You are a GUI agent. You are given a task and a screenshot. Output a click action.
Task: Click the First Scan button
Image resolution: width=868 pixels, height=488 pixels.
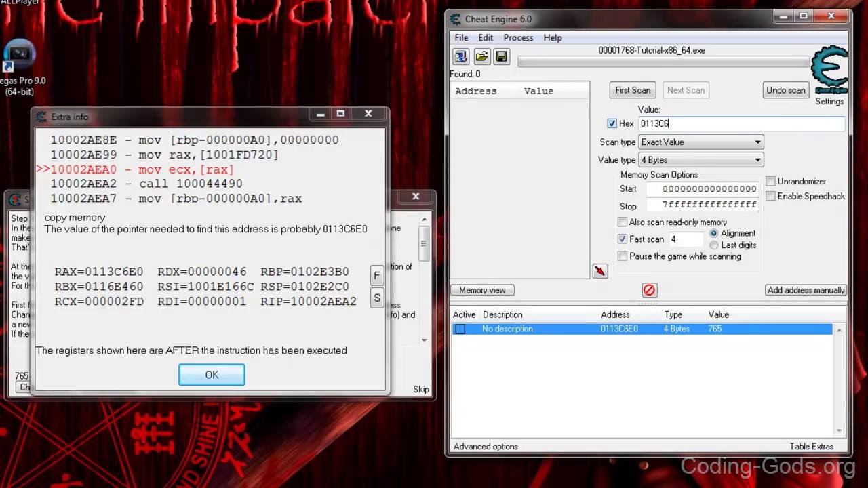click(x=633, y=90)
